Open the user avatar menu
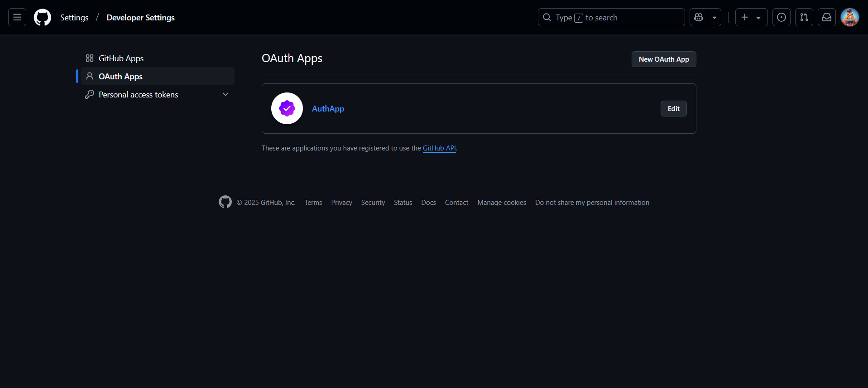 click(x=850, y=17)
